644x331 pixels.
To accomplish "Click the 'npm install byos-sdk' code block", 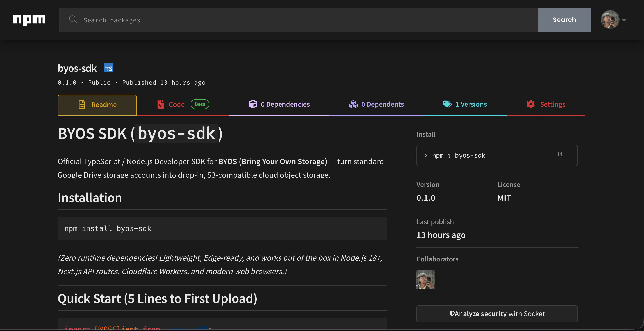I will [x=222, y=228].
